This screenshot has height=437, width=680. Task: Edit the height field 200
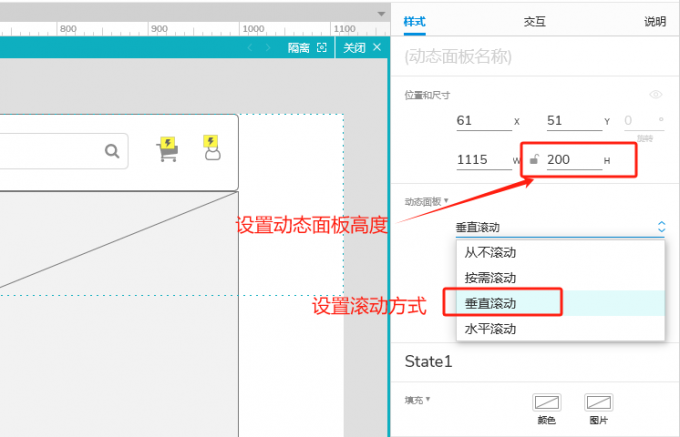[574, 160]
